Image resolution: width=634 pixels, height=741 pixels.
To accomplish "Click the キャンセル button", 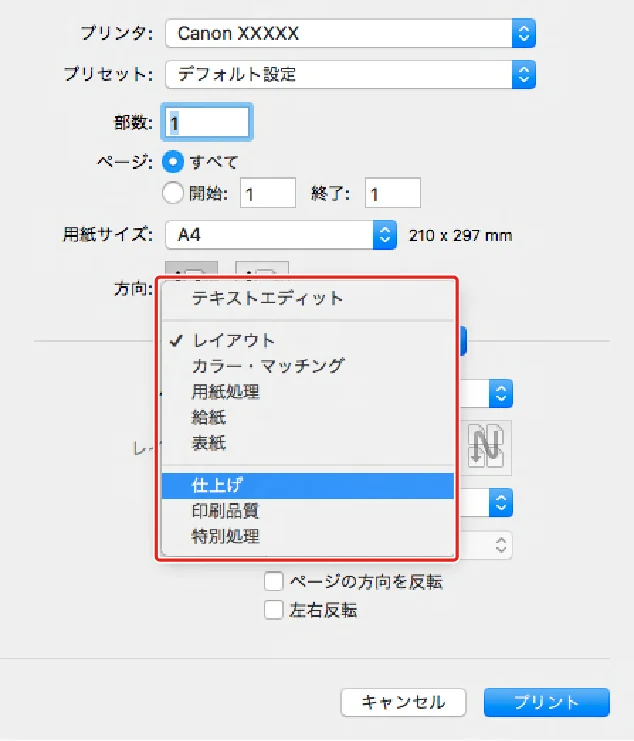I will pyautogui.click(x=403, y=702).
